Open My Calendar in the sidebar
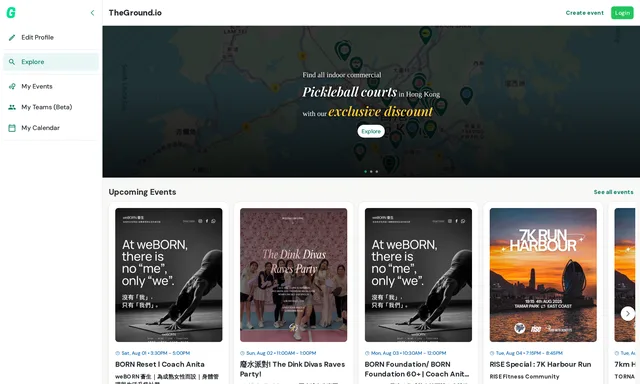Viewport: 640px width, 384px height. (51, 128)
